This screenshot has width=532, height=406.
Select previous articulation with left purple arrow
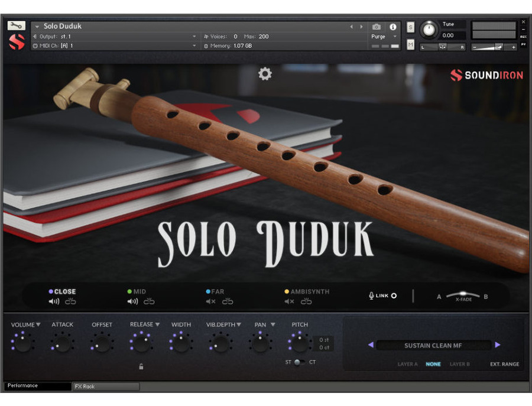(x=371, y=345)
